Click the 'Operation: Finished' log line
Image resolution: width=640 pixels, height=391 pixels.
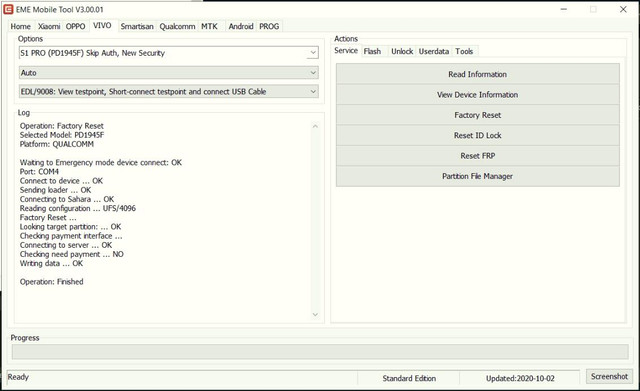coord(51,282)
